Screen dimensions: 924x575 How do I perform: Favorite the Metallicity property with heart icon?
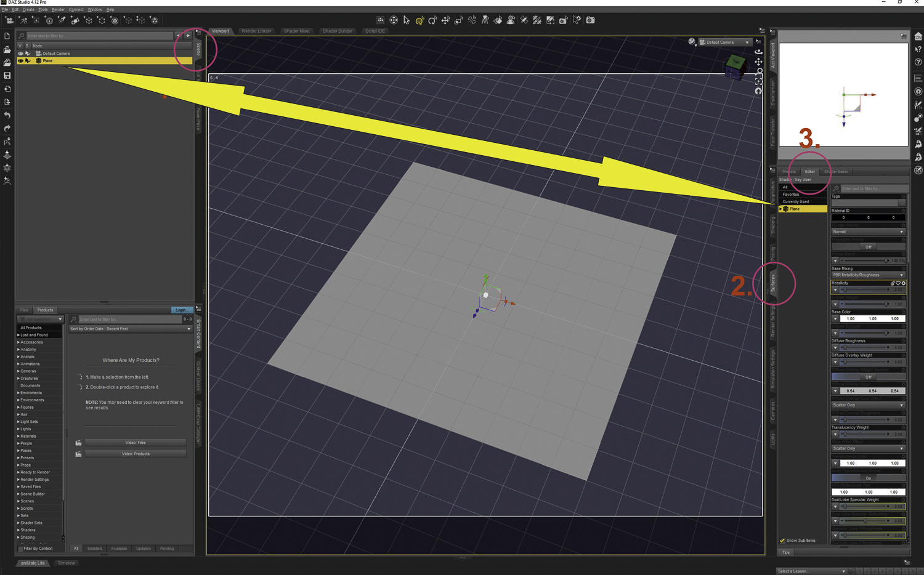point(898,283)
